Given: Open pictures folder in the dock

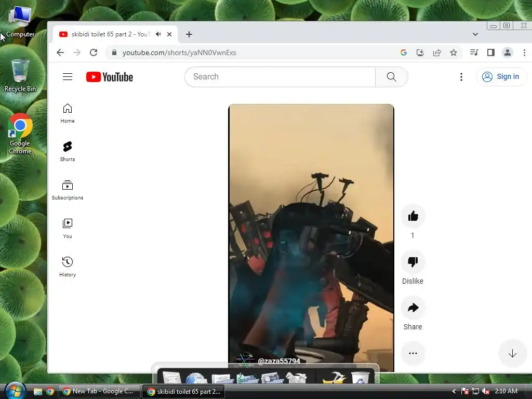Looking at the screenshot, I should coord(272,378).
